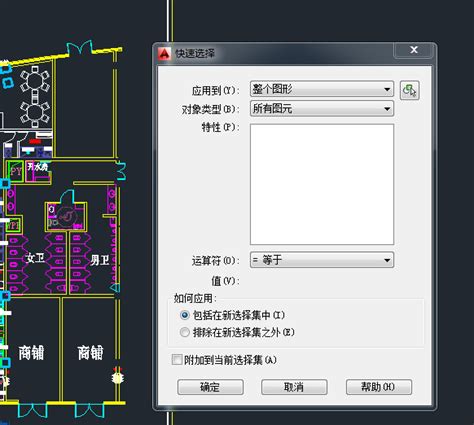The height and width of the screenshot is (425, 474).
Task: Click the 取消 button
Action: [294, 387]
